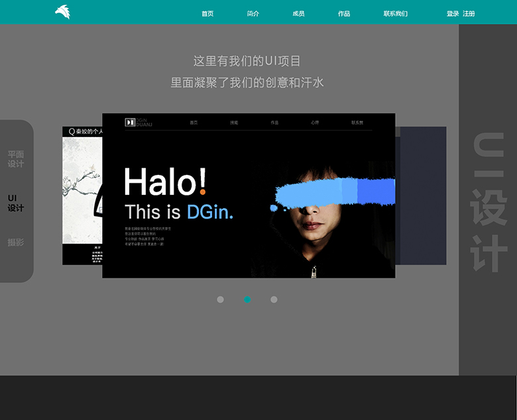The width and height of the screenshot is (517, 420).
Task: Click the 登录 login link
Action: pyautogui.click(x=453, y=13)
